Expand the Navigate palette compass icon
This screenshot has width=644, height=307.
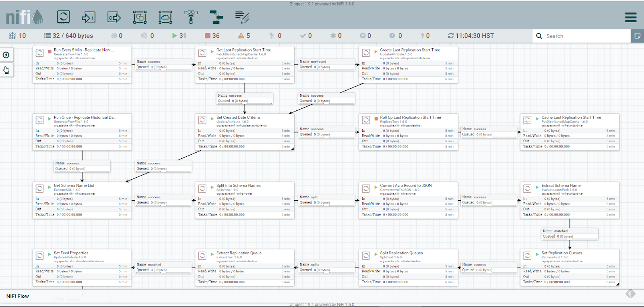pyautogui.click(x=6, y=55)
